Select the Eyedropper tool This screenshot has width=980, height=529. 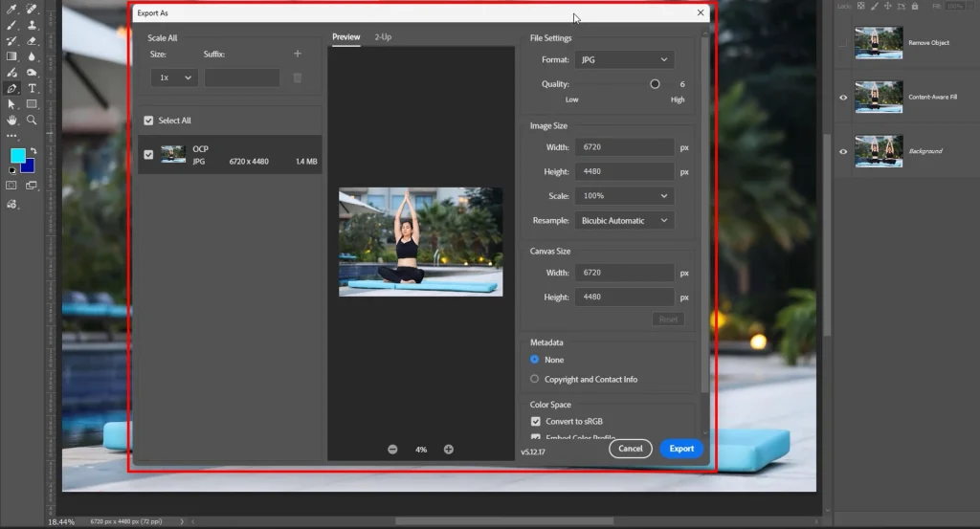coord(11,10)
